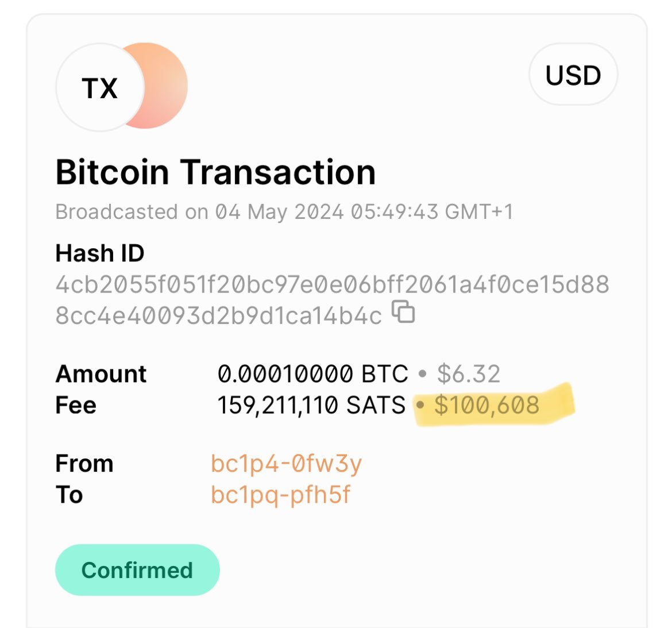This screenshot has width=672, height=628.
Task: Click the From label
Action: pyautogui.click(x=84, y=464)
